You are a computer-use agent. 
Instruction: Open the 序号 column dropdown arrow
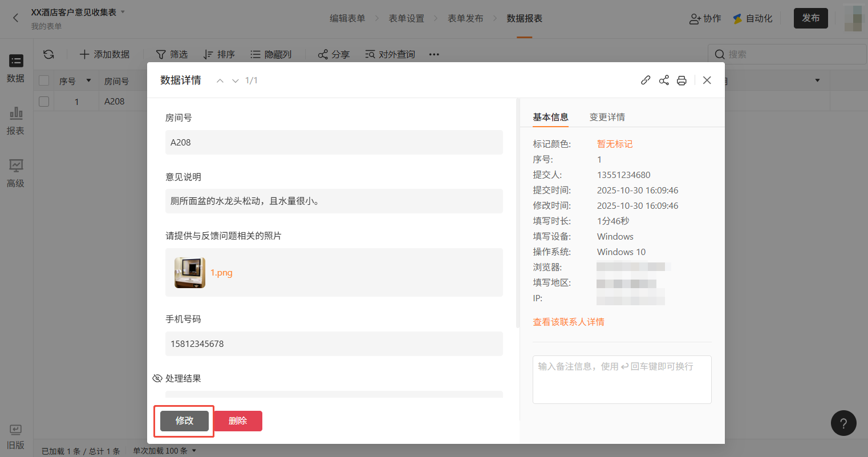point(88,81)
